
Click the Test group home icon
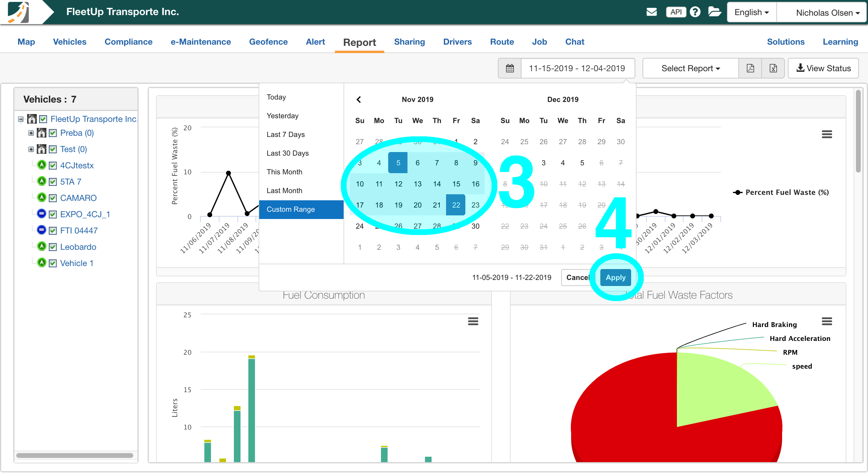click(x=42, y=149)
